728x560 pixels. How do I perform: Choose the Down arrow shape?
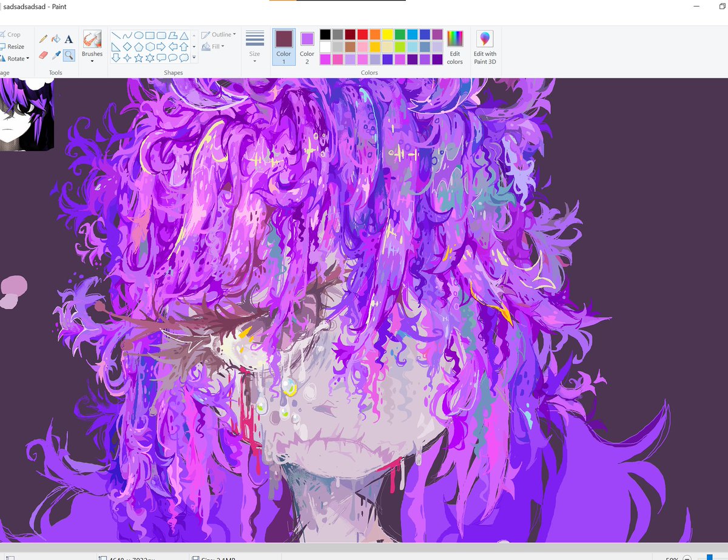click(116, 58)
